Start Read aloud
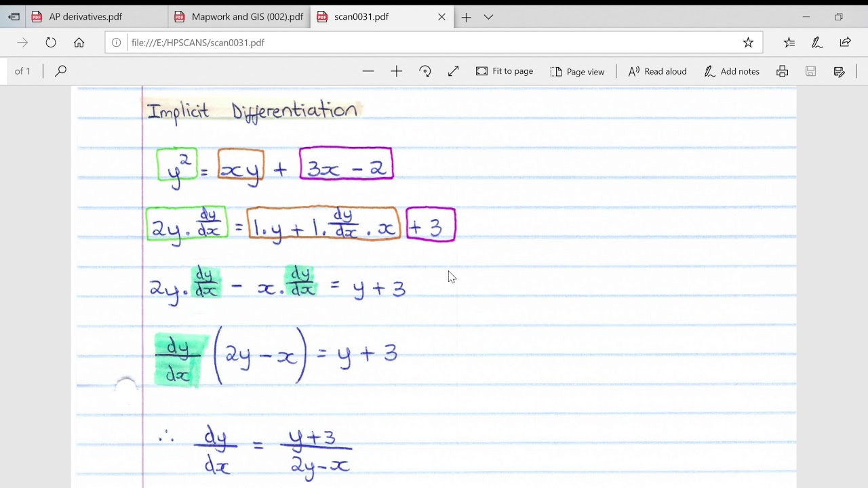Viewport: 868px width, 488px height. (x=657, y=71)
